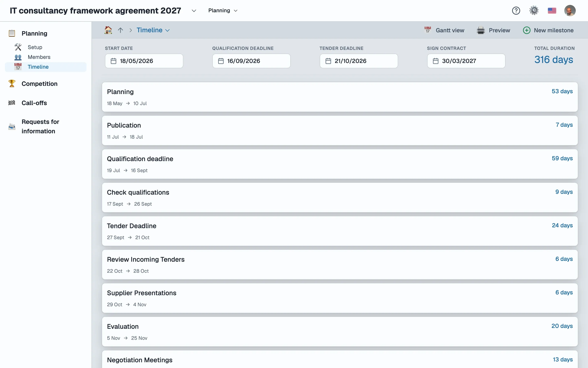This screenshot has width=588, height=368.
Task: Select Members in the sidebar
Action: pos(39,57)
